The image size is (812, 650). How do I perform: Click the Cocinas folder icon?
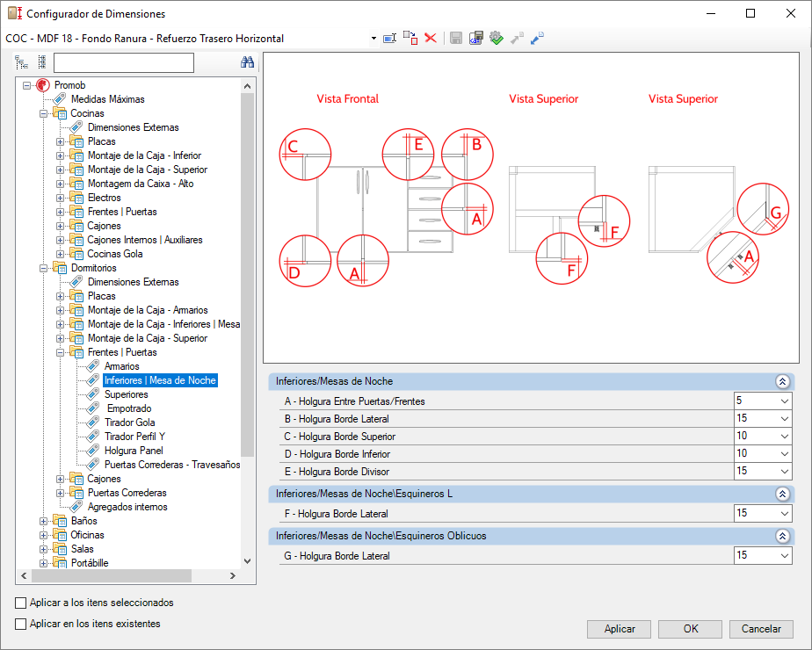pos(60,113)
